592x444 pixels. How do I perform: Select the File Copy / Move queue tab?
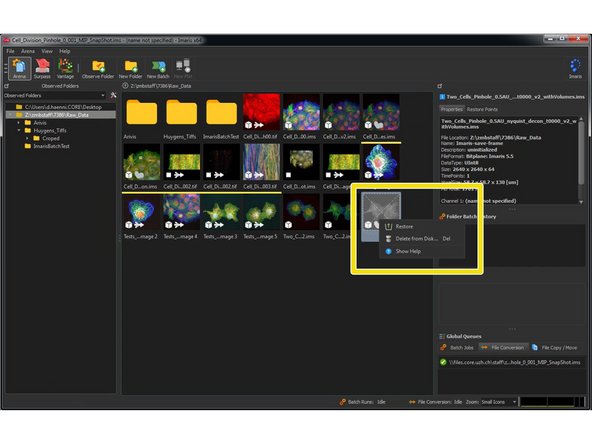pos(554,347)
